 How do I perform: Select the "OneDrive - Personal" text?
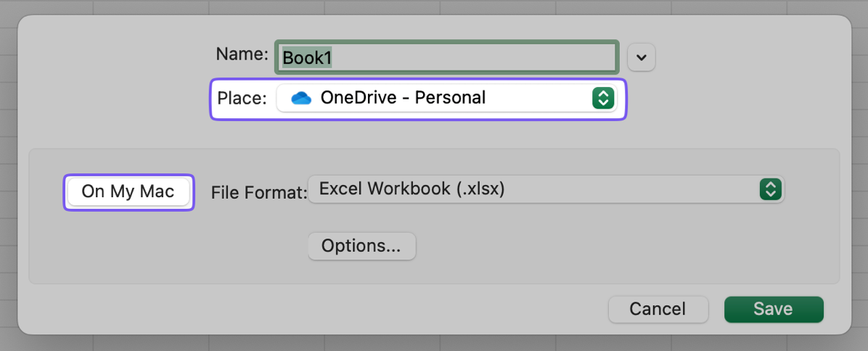pyautogui.click(x=403, y=98)
